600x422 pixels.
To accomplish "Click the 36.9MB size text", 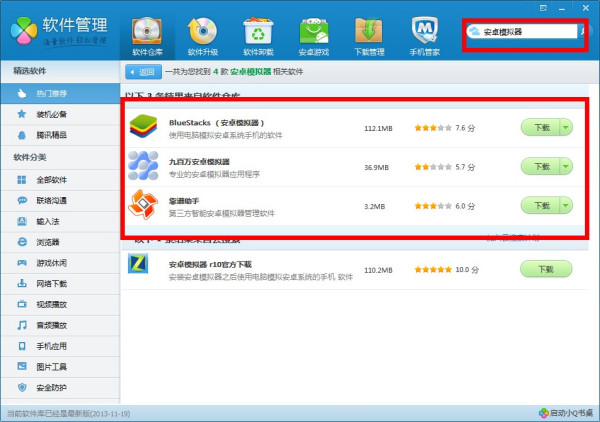I will [x=377, y=167].
